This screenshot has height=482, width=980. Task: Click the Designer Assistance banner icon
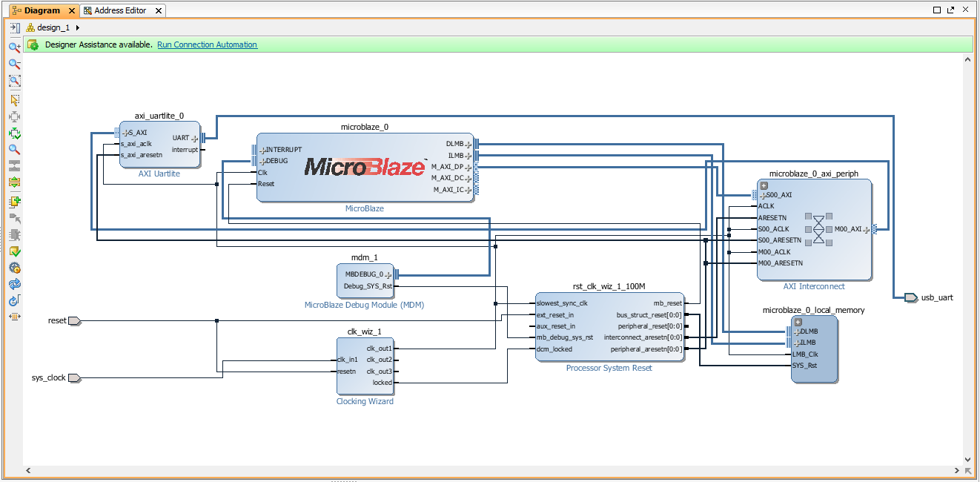click(33, 44)
